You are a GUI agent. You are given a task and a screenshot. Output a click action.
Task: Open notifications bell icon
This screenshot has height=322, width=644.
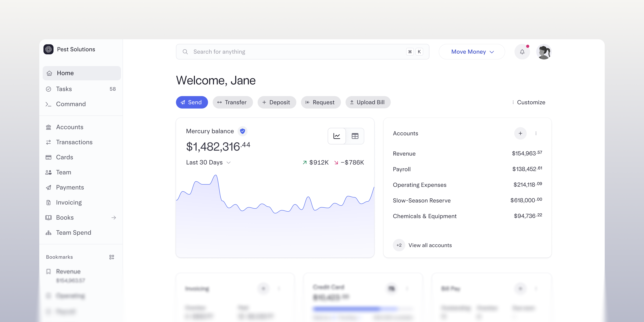522,52
